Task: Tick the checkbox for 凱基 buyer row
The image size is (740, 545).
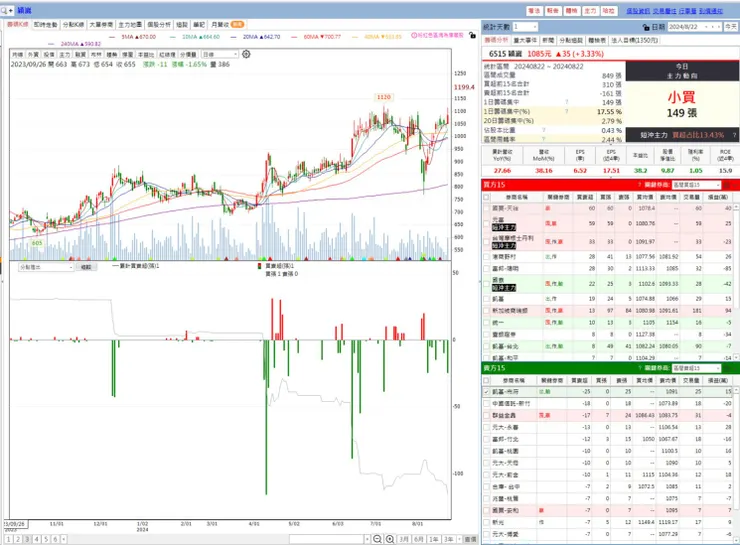Action: tap(486, 299)
